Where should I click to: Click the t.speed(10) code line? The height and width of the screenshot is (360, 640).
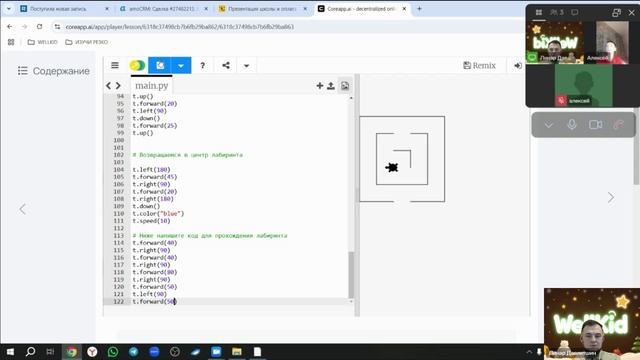tap(151, 221)
